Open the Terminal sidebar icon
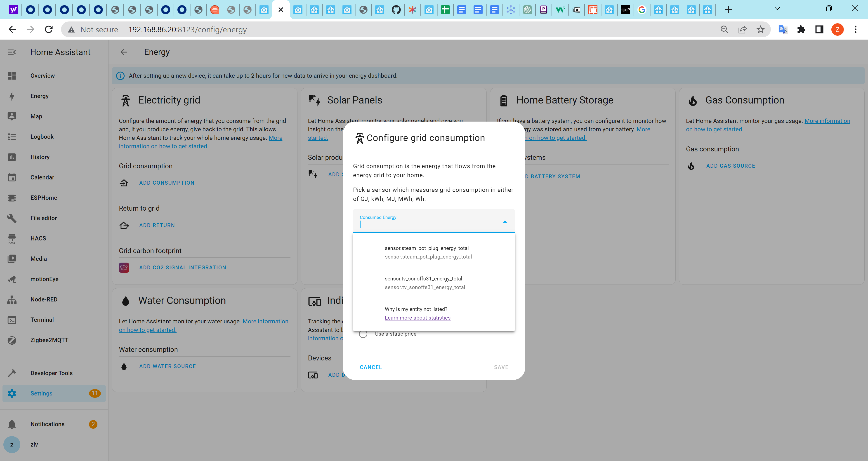 [x=12, y=320]
